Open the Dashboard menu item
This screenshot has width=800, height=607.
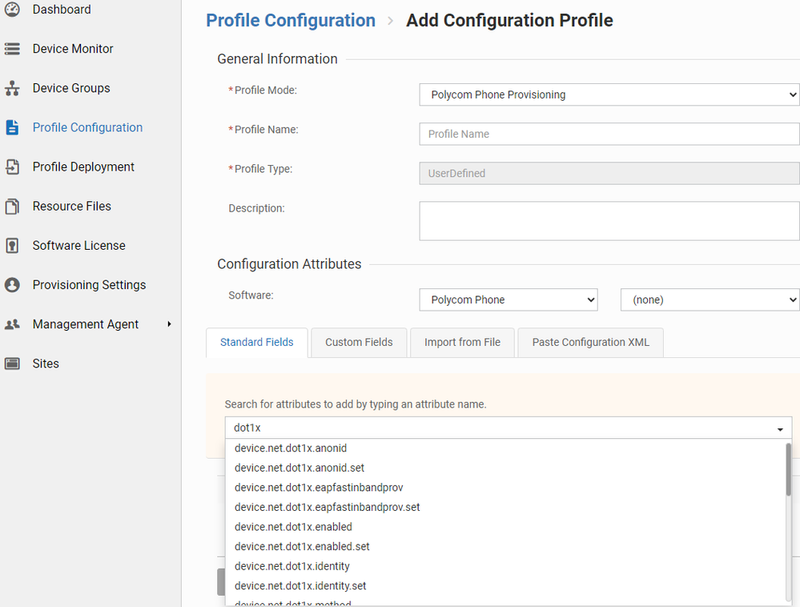[62, 10]
